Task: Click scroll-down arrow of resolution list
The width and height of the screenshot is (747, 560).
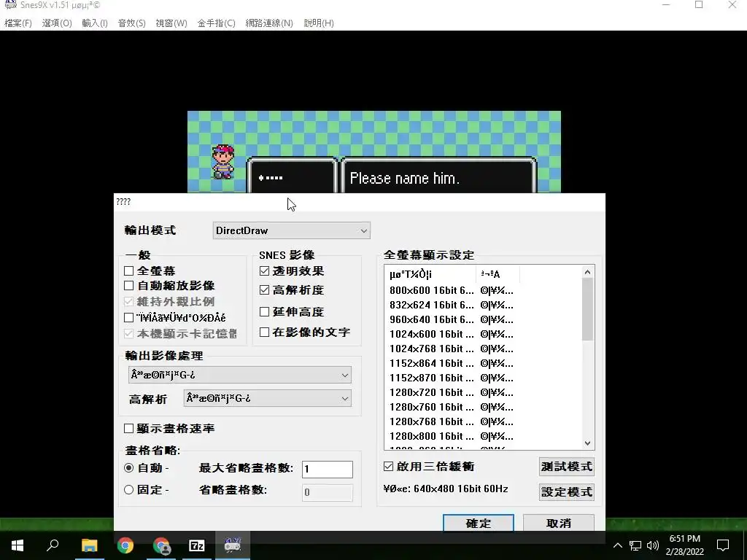Action: click(x=587, y=443)
